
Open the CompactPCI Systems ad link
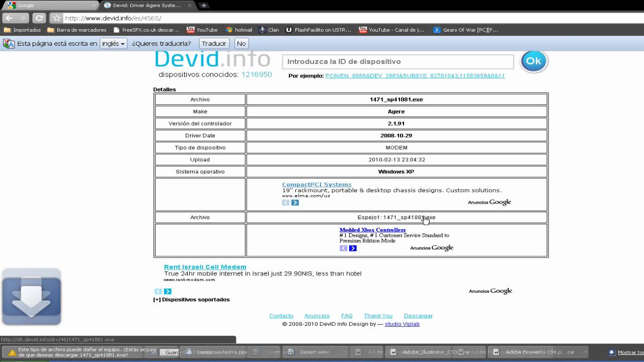pyautogui.click(x=316, y=185)
